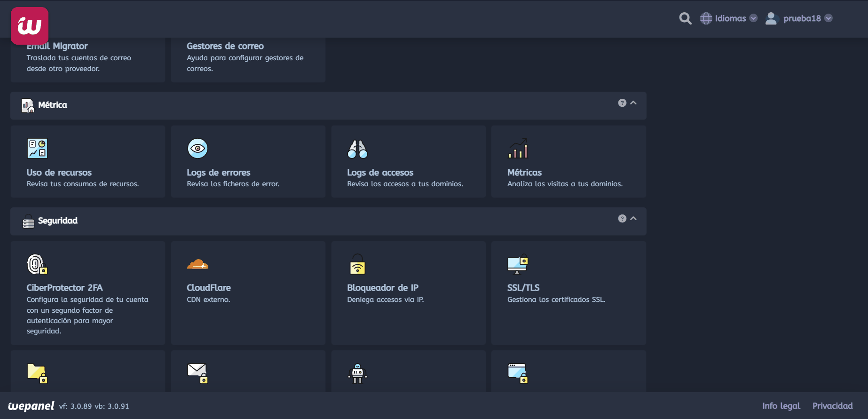This screenshot has height=419, width=868.
Task: Open the search magnifier icon
Action: 685,18
